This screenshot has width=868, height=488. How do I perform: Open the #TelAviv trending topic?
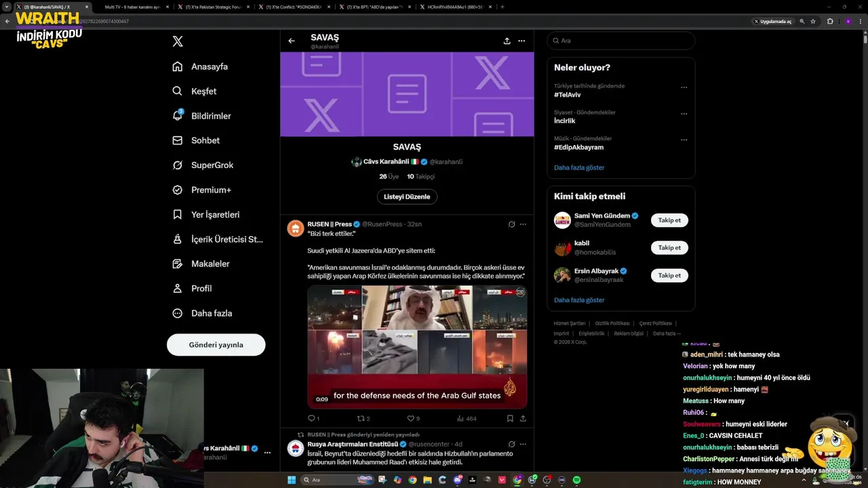pos(568,95)
